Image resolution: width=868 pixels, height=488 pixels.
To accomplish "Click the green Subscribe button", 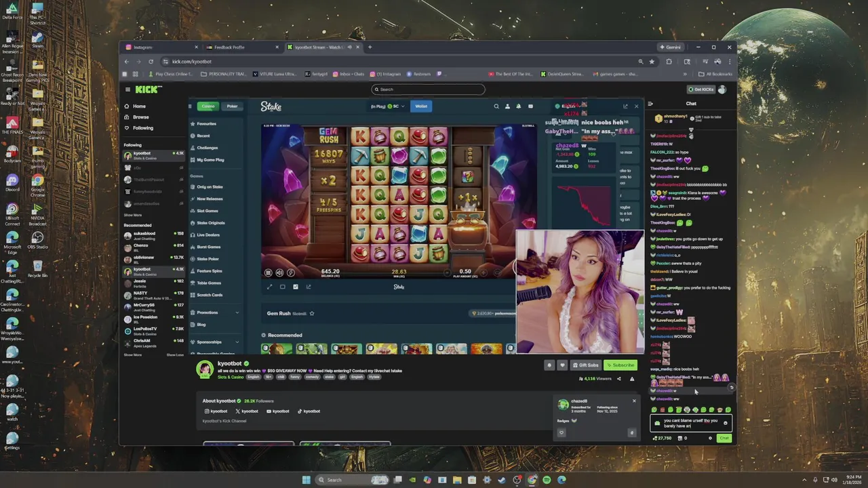I will [x=620, y=365].
